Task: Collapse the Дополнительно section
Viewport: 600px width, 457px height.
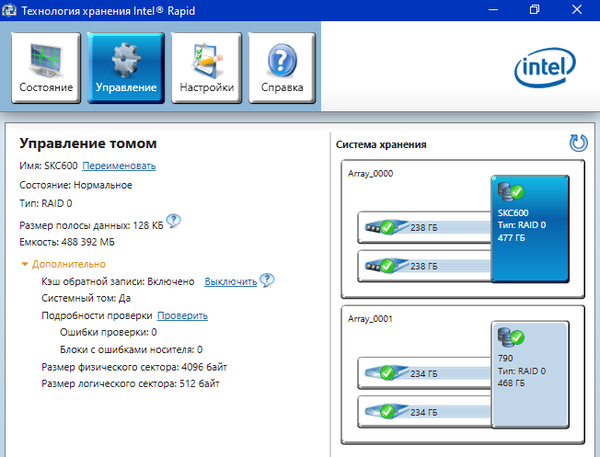Action: point(64,264)
